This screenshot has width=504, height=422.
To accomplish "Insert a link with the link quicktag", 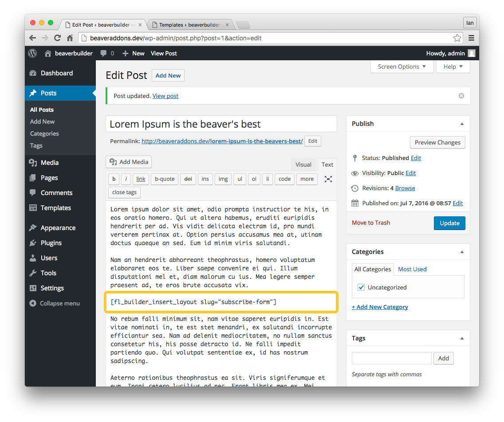I will 141,179.
